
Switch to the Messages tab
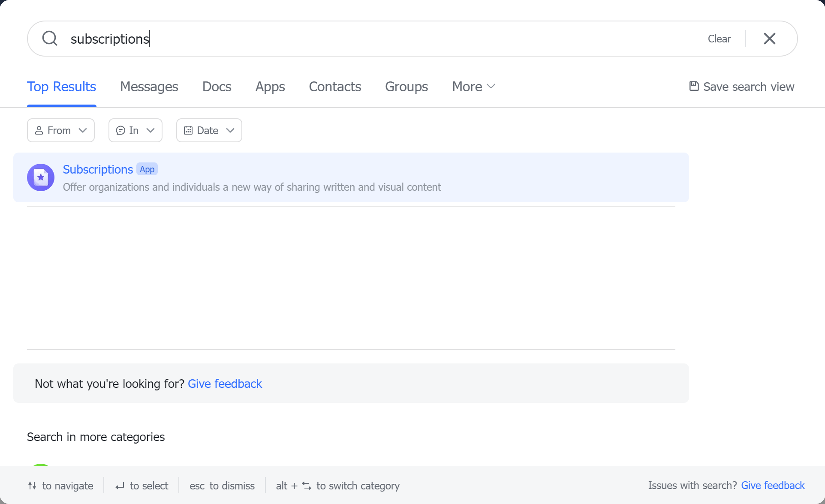click(x=149, y=86)
